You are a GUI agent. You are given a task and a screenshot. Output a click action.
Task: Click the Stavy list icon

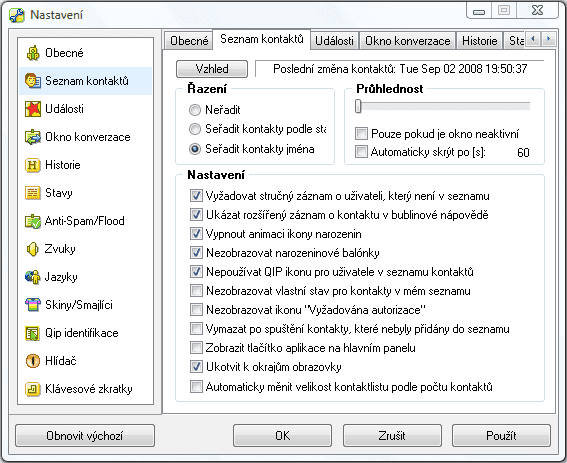[33, 193]
